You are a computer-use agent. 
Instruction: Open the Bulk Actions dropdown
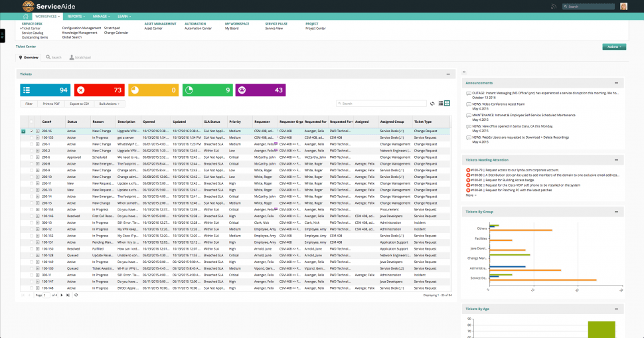(x=110, y=104)
